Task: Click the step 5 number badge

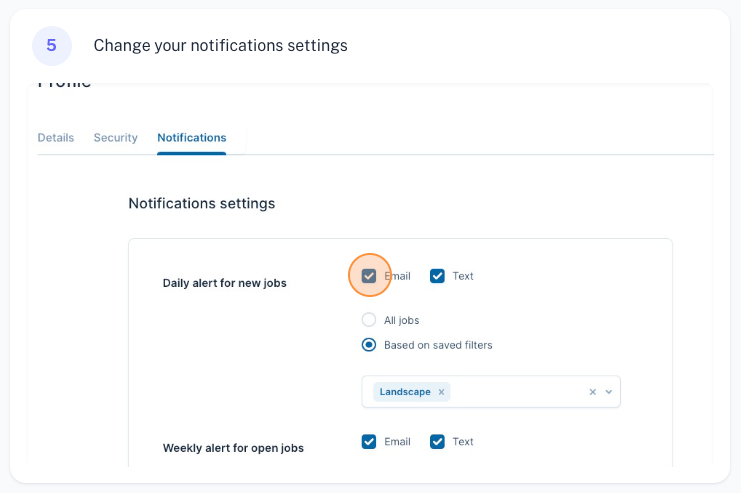Action: tap(51, 46)
